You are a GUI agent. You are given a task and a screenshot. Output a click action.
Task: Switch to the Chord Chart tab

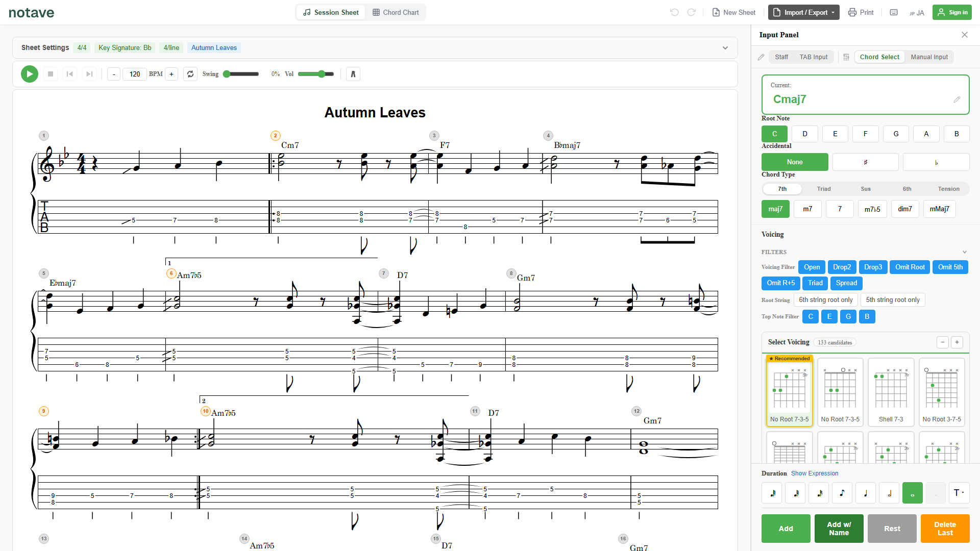(x=396, y=12)
